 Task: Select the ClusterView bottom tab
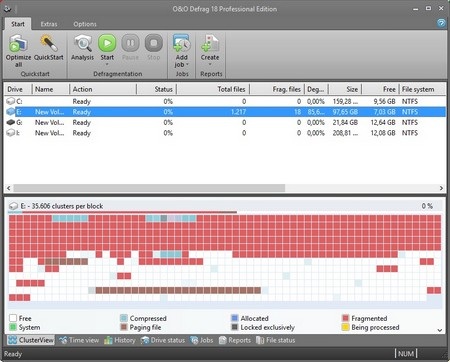(31, 340)
